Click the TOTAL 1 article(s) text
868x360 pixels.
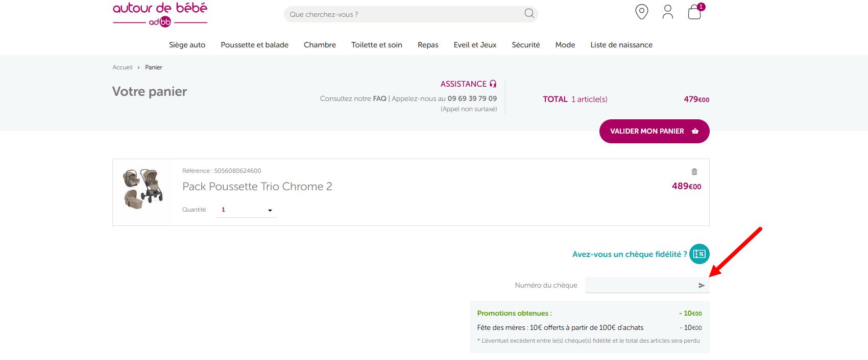(x=575, y=99)
